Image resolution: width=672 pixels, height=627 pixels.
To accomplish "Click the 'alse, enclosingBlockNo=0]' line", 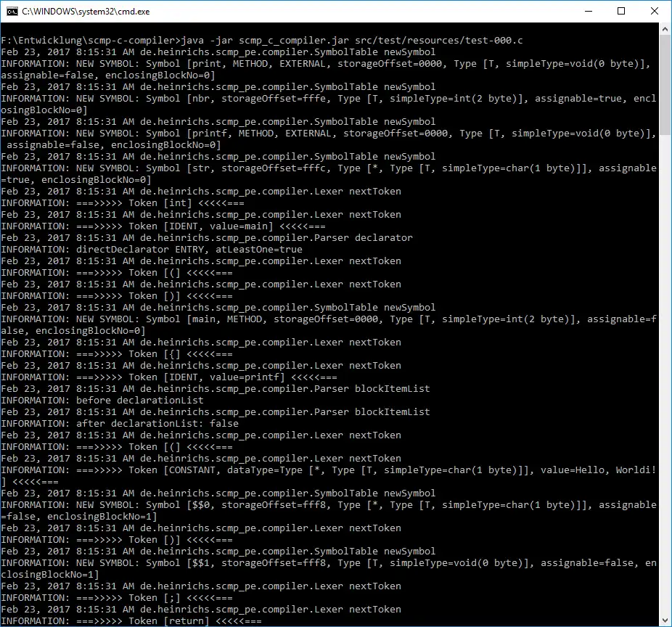I will (x=73, y=330).
